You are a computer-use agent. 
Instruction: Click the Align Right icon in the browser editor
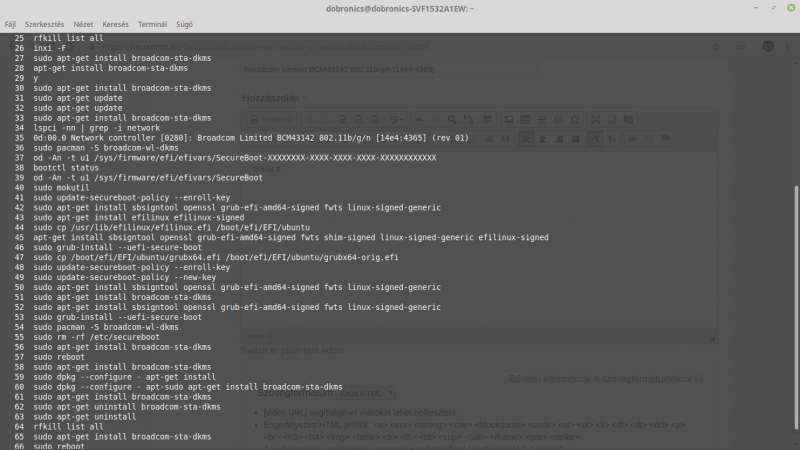pos(559,139)
